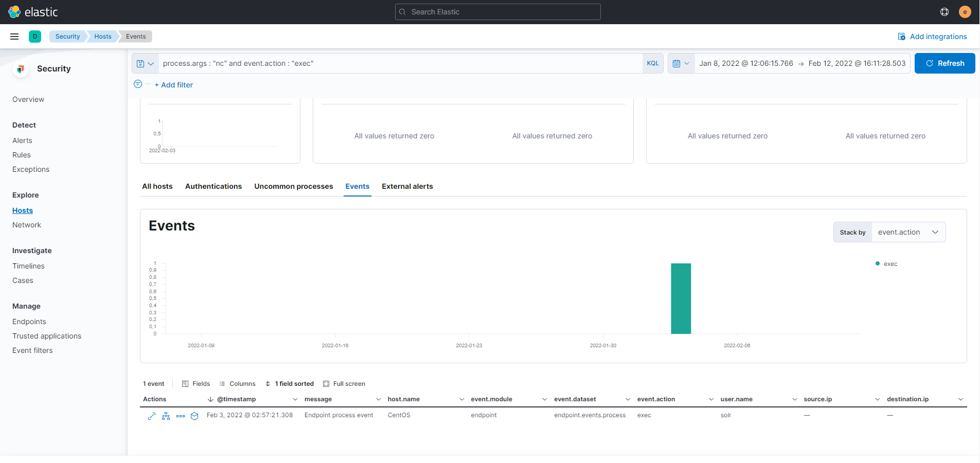Switch to the Authentications tab
Image resolution: width=980 pixels, height=463 pixels.
(x=213, y=186)
